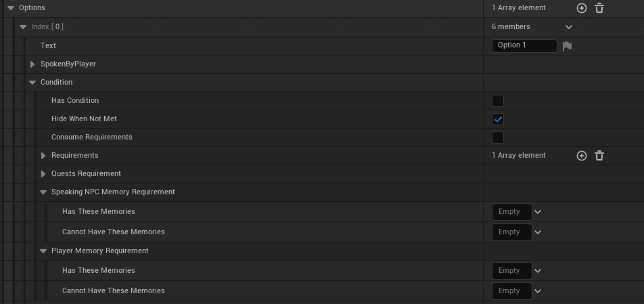Enable the Has Condition checkbox
644x304 pixels.
[x=498, y=101]
